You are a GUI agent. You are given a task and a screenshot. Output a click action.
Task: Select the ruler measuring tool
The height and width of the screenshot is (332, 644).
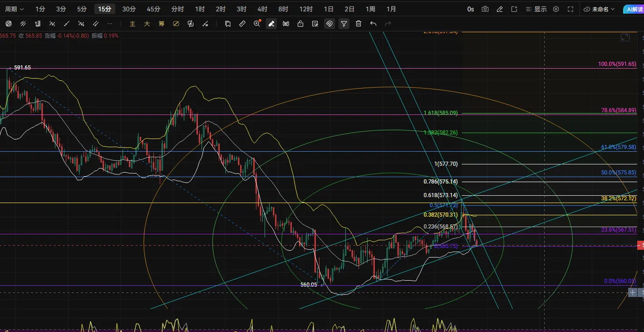pos(242,24)
